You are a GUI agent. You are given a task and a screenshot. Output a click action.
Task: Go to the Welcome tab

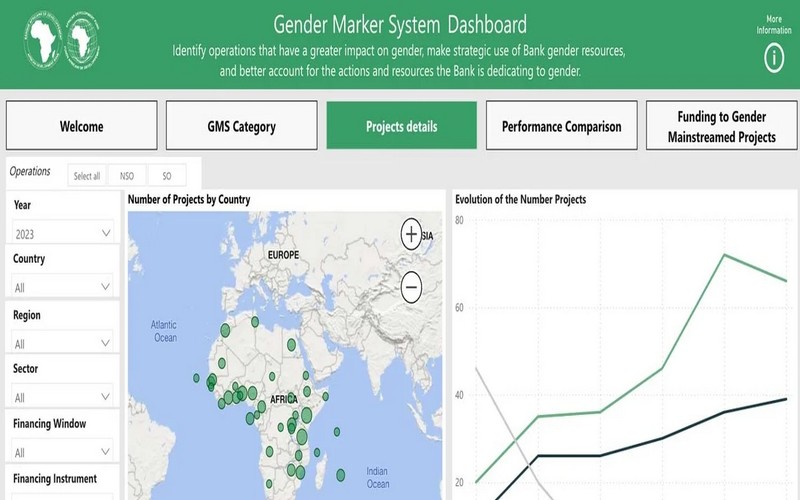point(82,126)
